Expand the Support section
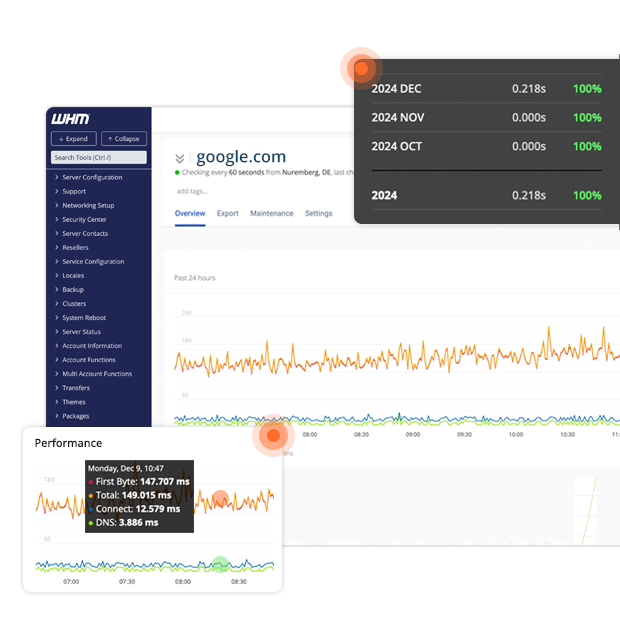The image size is (620, 640). click(74, 191)
